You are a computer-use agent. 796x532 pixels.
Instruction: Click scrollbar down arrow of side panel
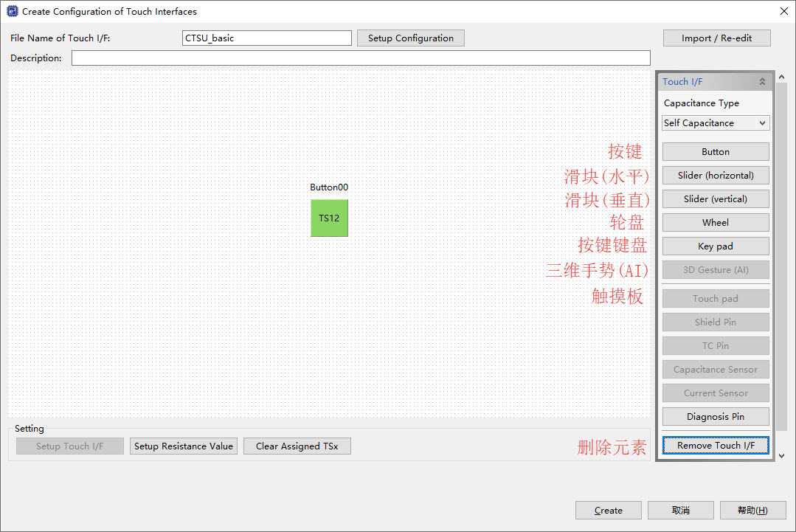coord(782,456)
